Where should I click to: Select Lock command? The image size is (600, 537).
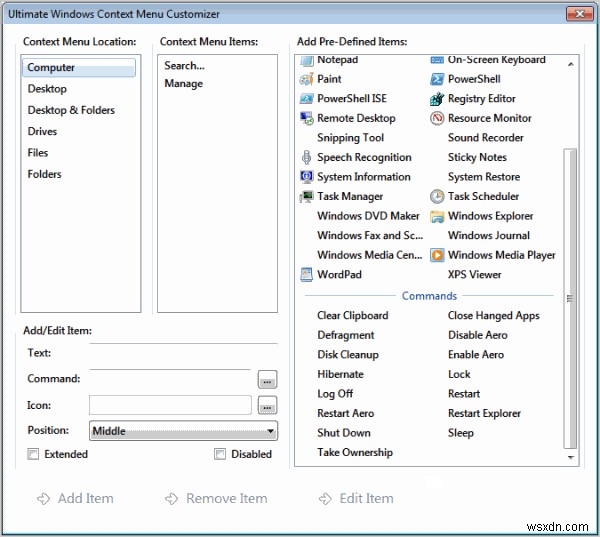pyautogui.click(x=459, y=374)
